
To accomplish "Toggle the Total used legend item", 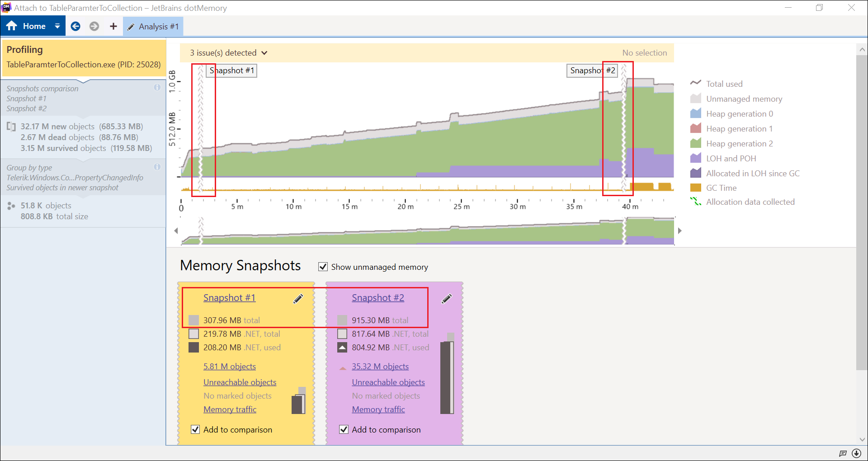I will tap(717, 84).
